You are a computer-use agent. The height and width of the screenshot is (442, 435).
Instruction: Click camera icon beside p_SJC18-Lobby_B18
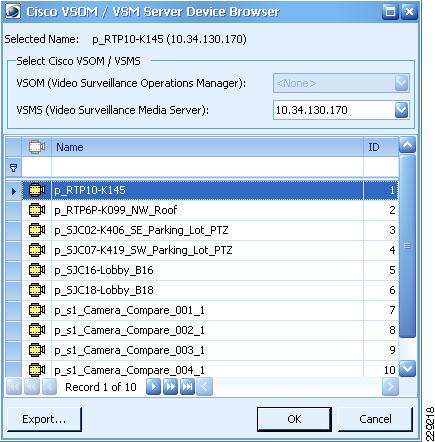[x=37, y=290]
